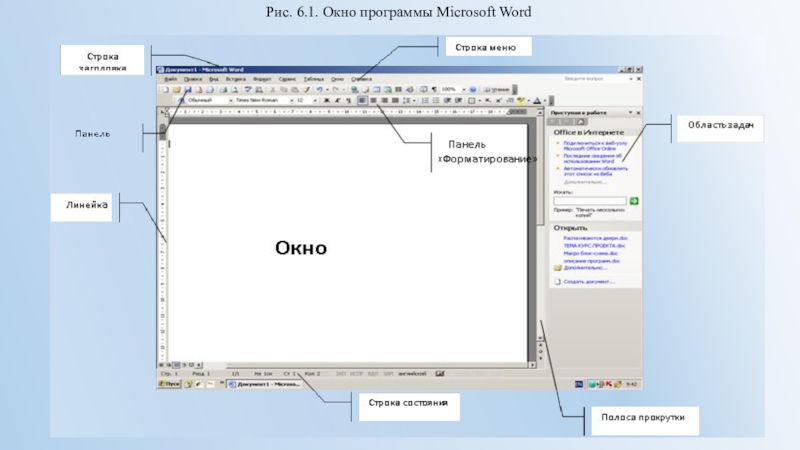
Task: Open the Файл menu
Action: pos(170,79)
